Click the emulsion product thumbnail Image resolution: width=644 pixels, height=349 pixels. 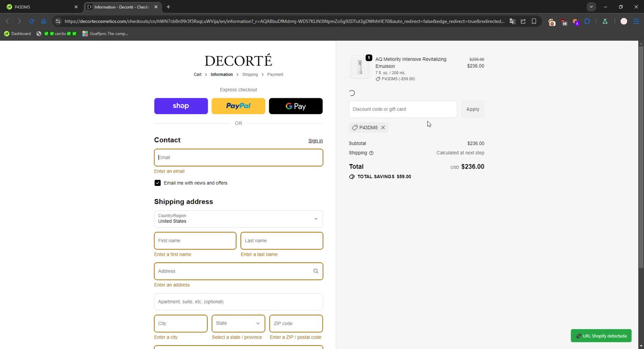[x=360, y=67]
